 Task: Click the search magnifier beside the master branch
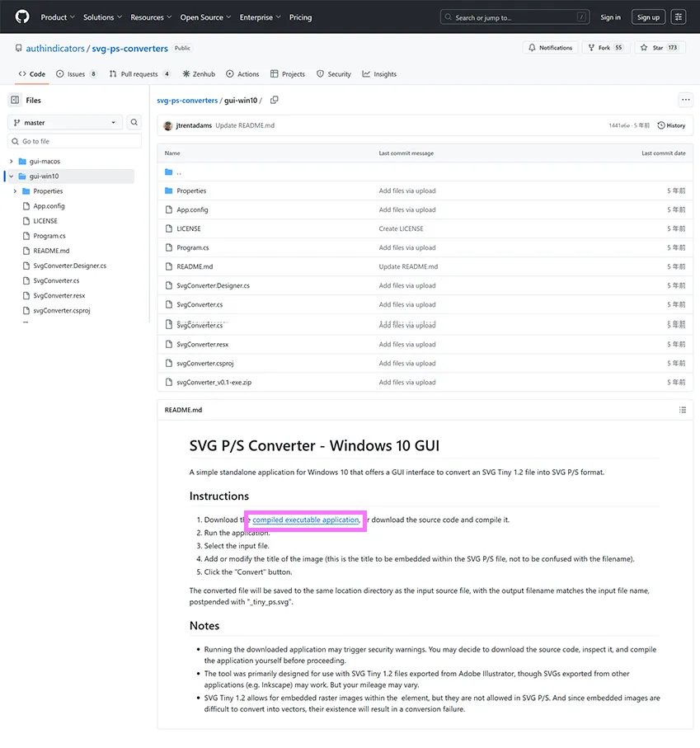point(134,123)
